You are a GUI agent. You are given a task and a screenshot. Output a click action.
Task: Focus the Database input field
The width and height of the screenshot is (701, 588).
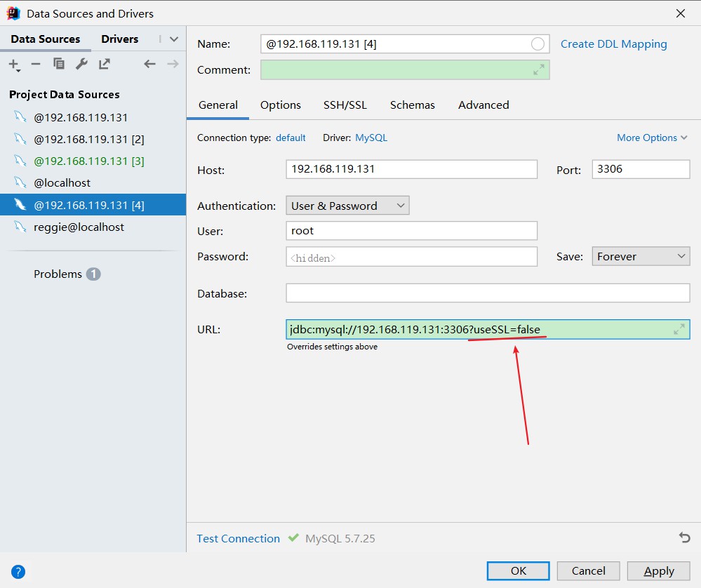(x=488, y=293)
